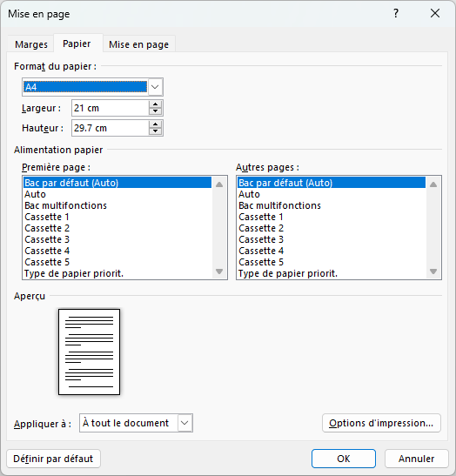456x476 pixels.
Task: Open the Mise en page tab
Action: tap(138, 44)
